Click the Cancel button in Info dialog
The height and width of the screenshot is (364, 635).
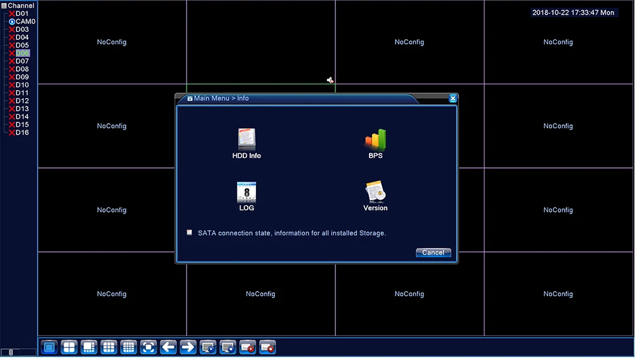[x=433, y=252]
